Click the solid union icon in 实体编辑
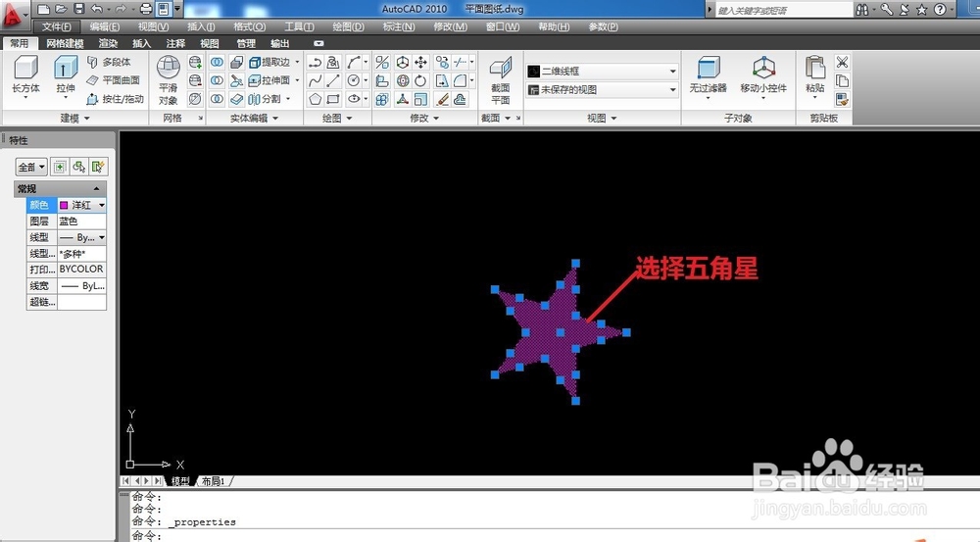 click(x=217, y=62)
